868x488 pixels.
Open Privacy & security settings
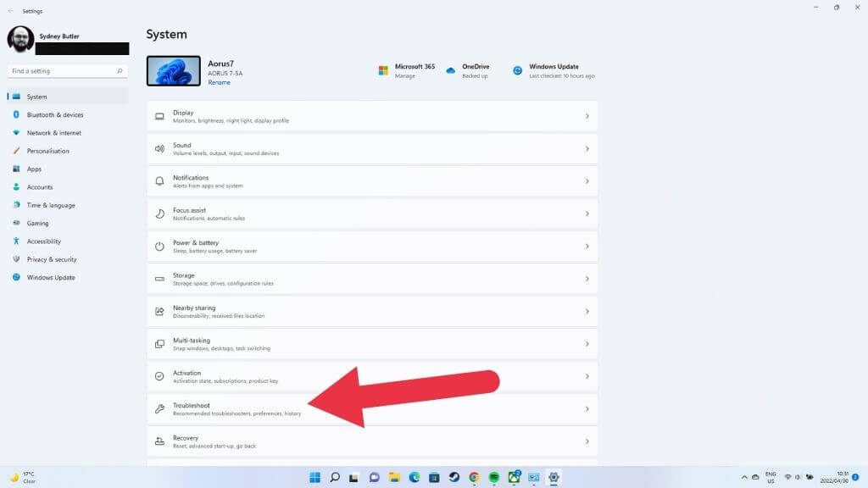click(x=68, y=259)
